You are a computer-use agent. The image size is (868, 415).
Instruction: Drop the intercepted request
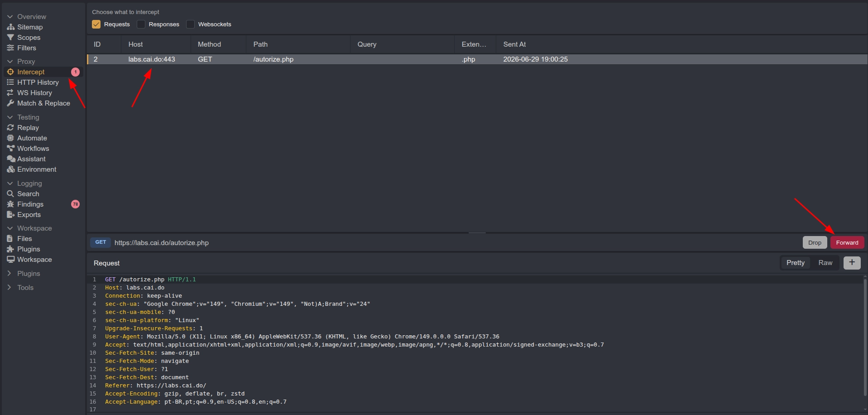click(x=815, y=243)
